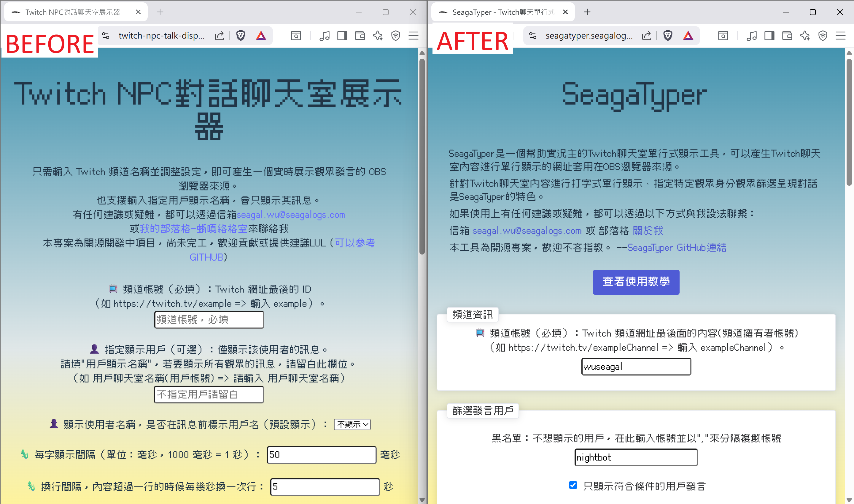This screenshot has height=504, width=854.
Task: Open new tab in right browser
Action: click(x=587, y=12)
